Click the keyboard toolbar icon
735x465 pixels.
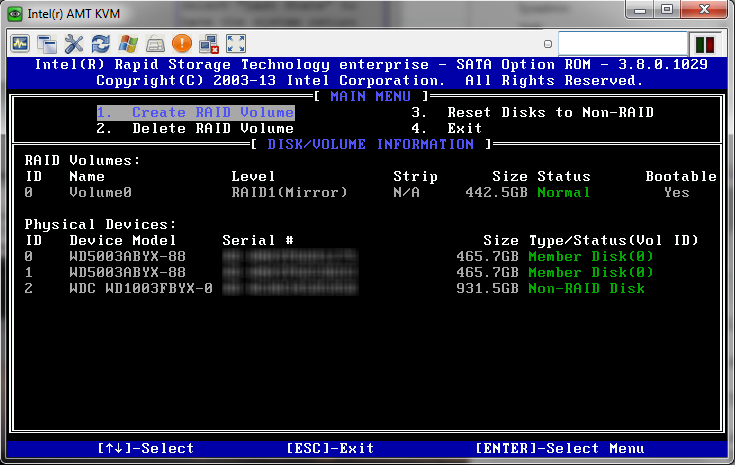155,44
